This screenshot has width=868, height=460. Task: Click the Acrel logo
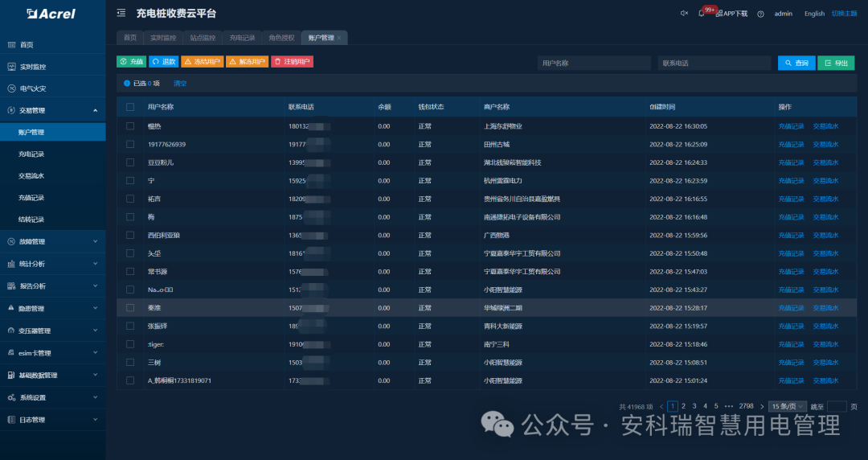pyautogui.click(x=51, y=14)
